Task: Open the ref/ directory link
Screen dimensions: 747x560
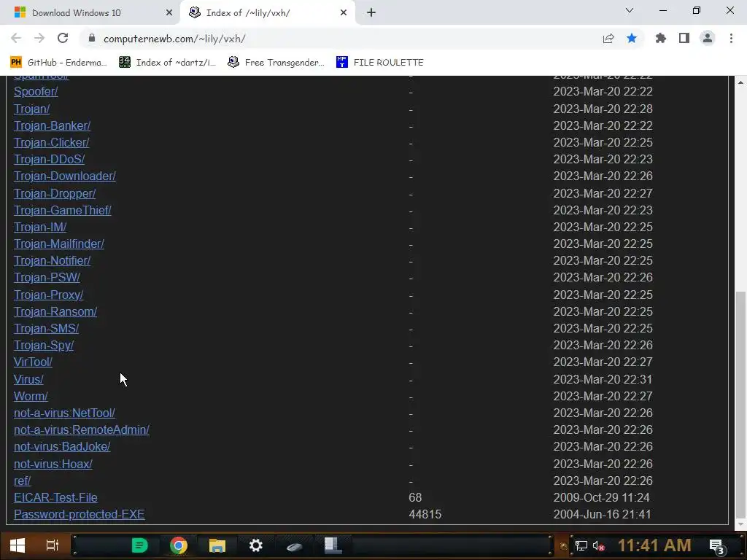Action: 22,481
